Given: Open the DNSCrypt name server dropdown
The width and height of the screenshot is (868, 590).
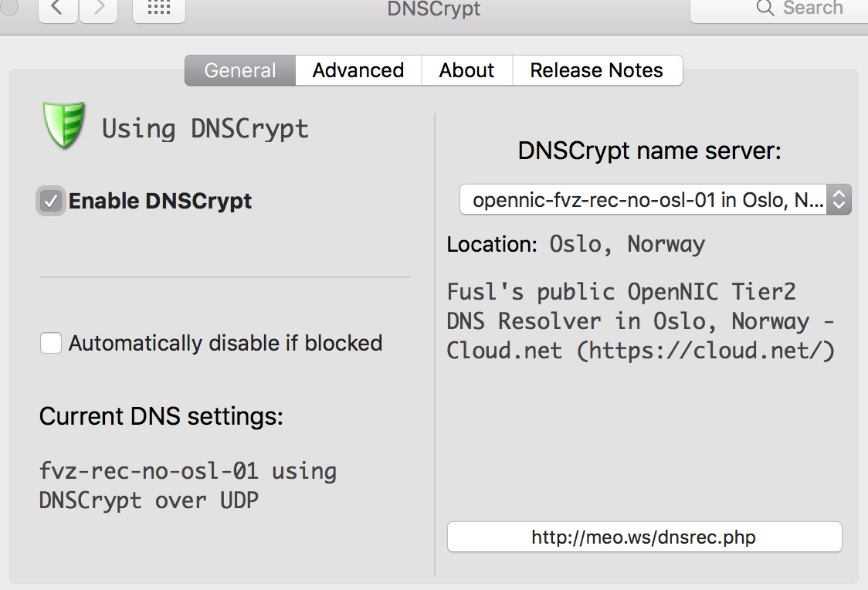Looking at the screenshot, I should (656, 200).
